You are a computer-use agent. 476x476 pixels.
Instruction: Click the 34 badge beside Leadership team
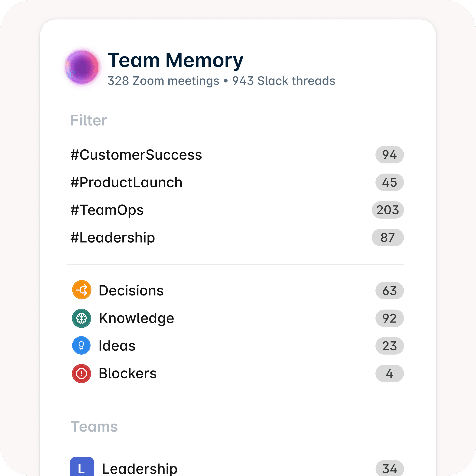(390, 468)
